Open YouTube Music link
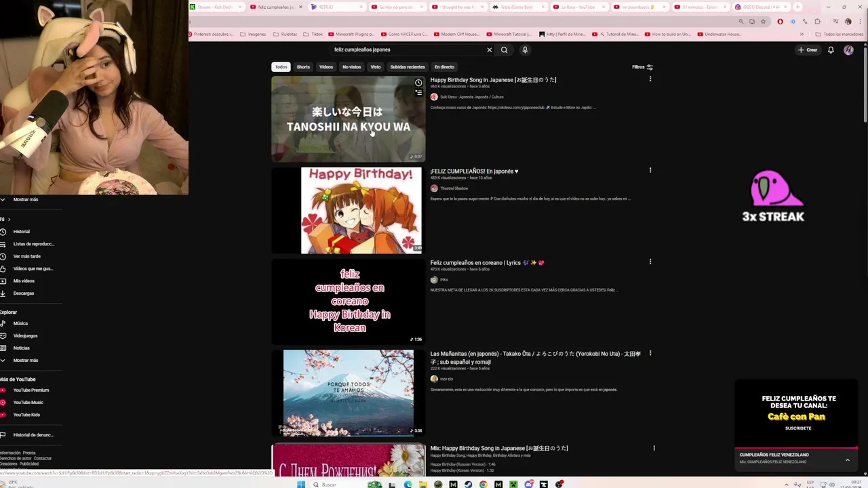The height and width of the screenshot is (488, 868). (x=28, y=402)
